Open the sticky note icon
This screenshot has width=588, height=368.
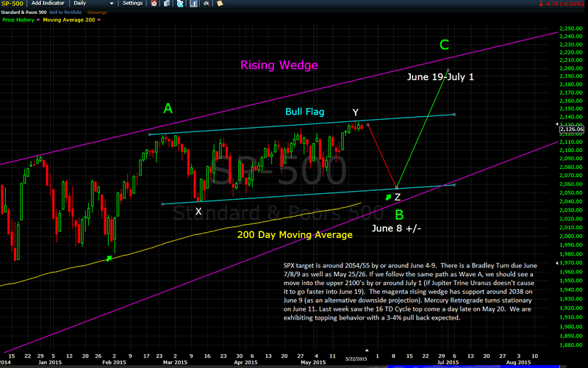[x=220, y=4]
